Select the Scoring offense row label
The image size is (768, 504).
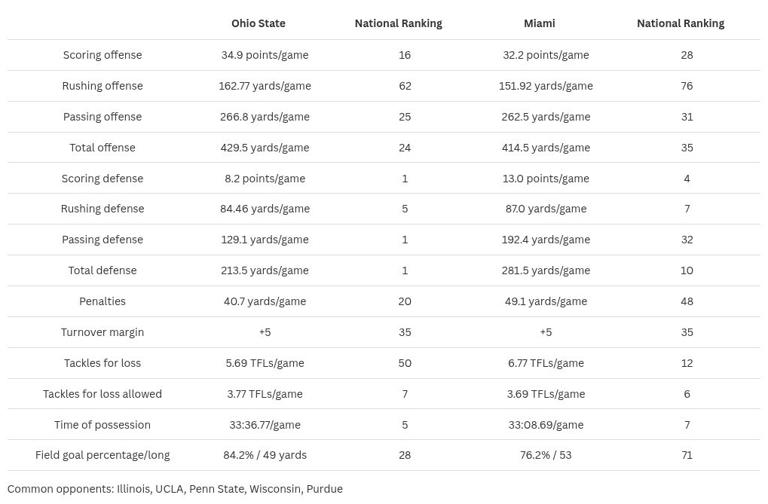click(102, 55)
